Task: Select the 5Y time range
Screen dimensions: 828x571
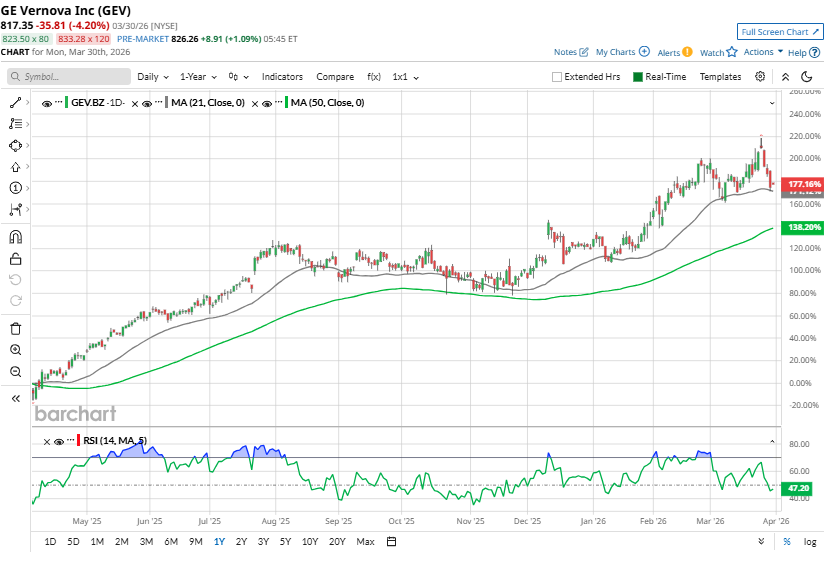Action: [286, 542]
